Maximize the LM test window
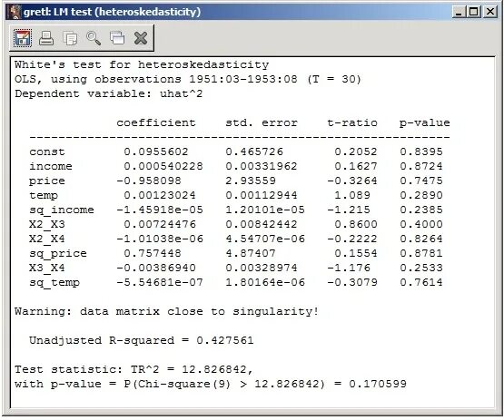The height and width of the screenshot is (420, 504). [474, 12]
